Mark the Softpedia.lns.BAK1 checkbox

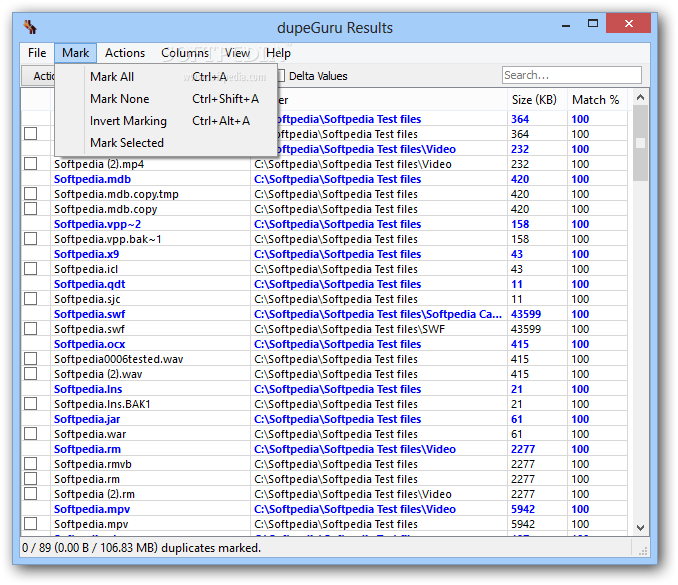30,404
